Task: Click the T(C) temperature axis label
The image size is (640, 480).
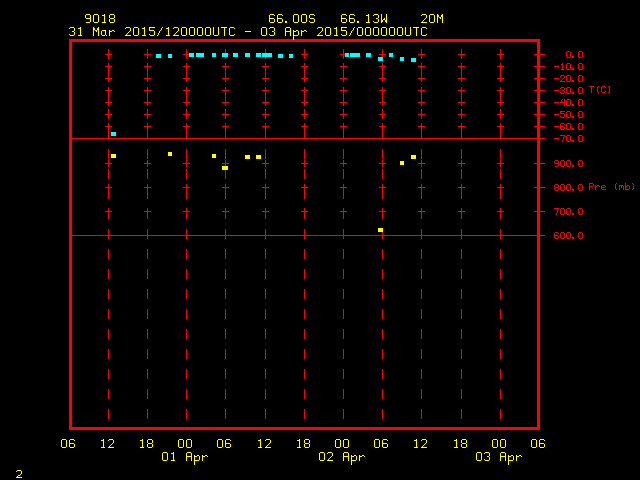Action: tap(600, 90)
